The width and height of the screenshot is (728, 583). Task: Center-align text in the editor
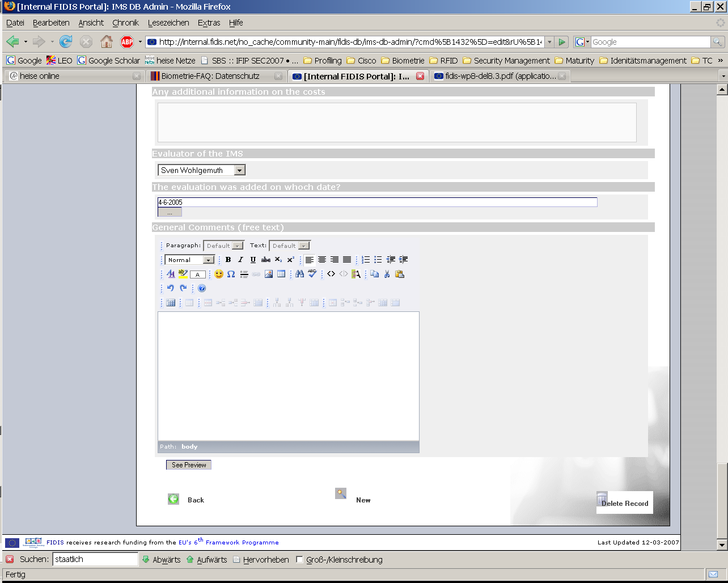tap(322, 260)
